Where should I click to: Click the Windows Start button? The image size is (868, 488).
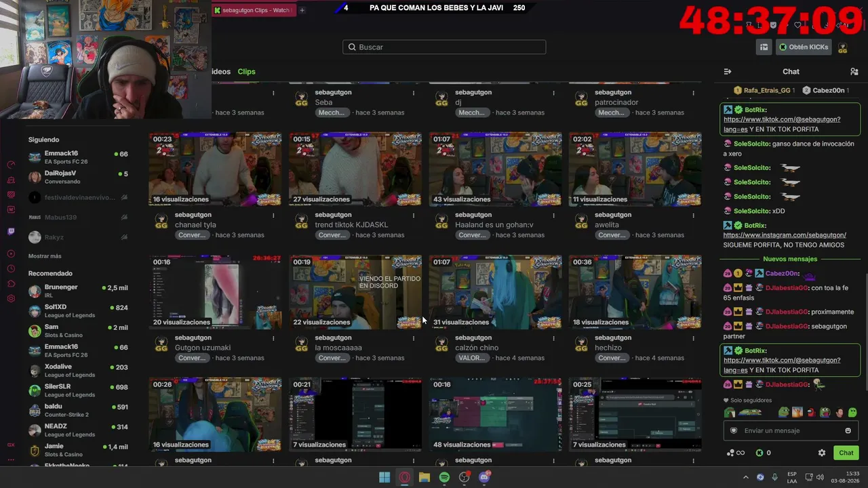[x=384, y=477]
